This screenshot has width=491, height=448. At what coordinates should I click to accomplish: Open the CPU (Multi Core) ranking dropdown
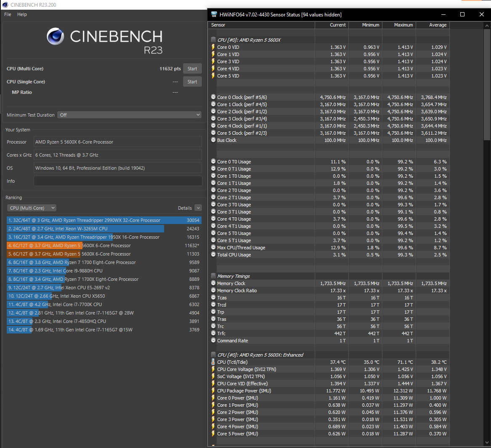click(31, 208)
